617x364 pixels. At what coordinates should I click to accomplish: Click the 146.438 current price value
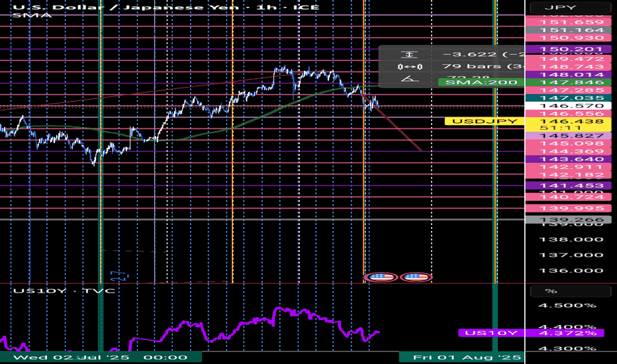571,121
